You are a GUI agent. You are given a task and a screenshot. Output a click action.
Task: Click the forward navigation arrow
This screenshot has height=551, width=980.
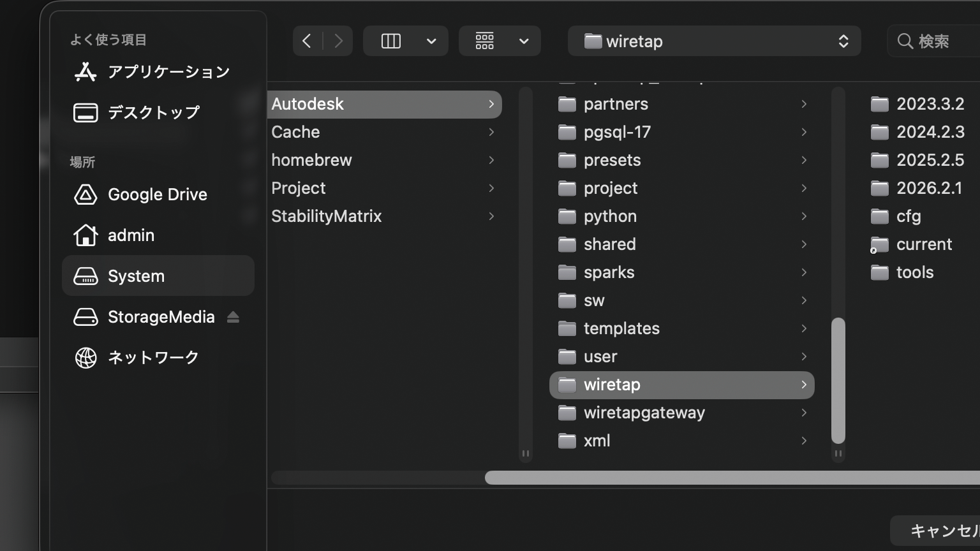coord(338,41)
